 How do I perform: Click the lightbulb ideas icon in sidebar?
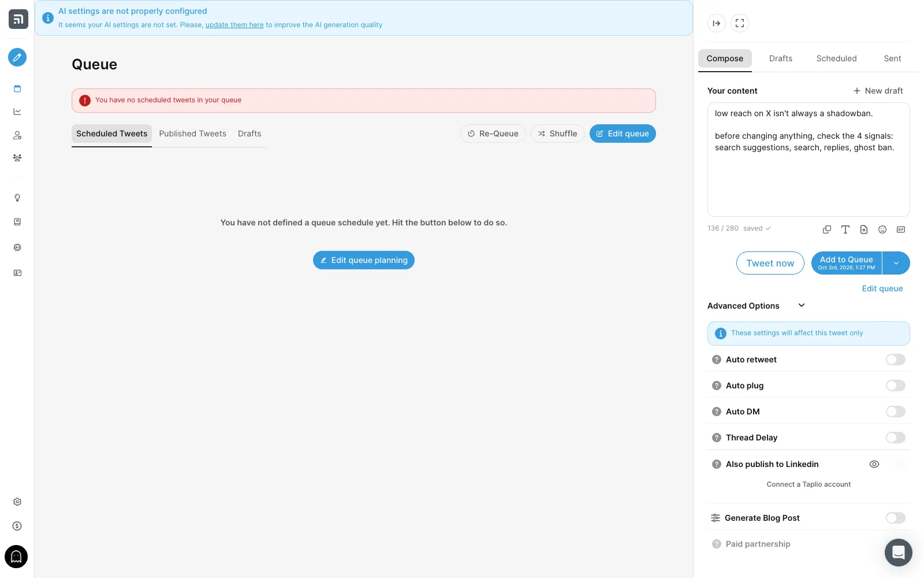(x=17, y=198)
